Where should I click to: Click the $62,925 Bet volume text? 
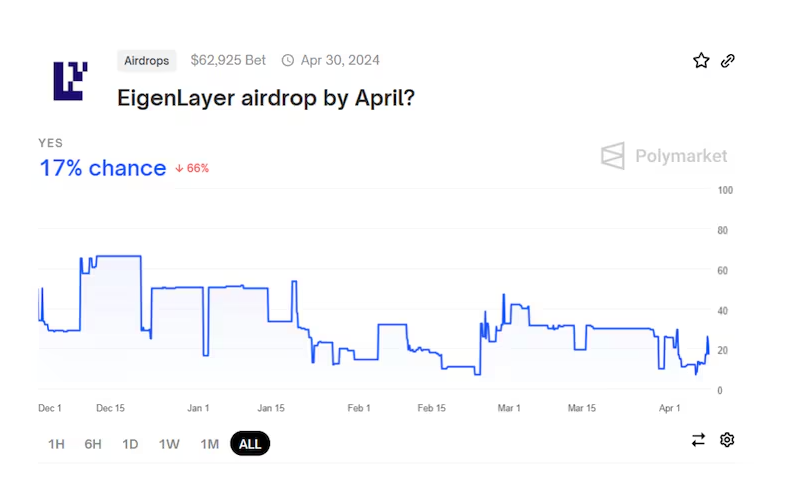pyautogui.click(x=228, y=60)
